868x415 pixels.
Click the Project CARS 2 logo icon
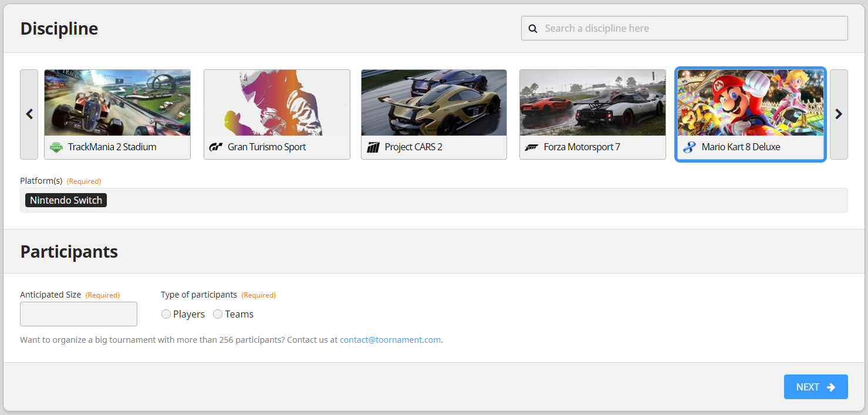tap(373, 147)
